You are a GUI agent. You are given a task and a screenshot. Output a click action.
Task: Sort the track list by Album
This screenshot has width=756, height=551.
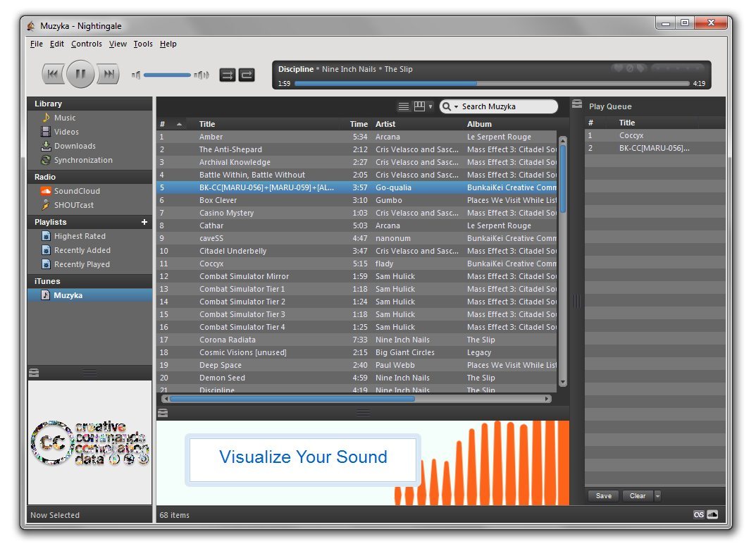[510, 124]
